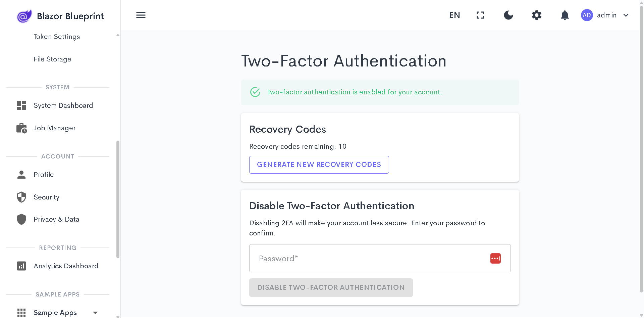Viewport: 644px width, 318px height.
Task: Click the Security shield icon
Action: 21,197
